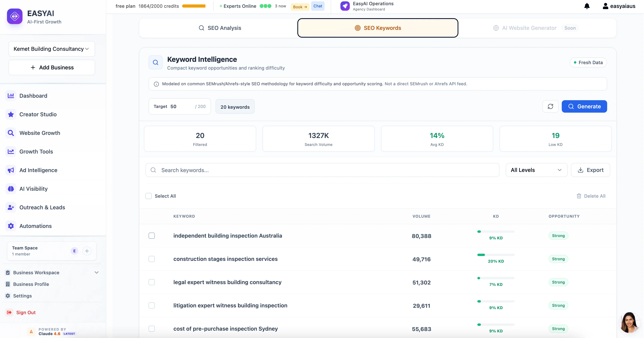
Task: Open Ad Intelligence section
Action: coord(38,170)
